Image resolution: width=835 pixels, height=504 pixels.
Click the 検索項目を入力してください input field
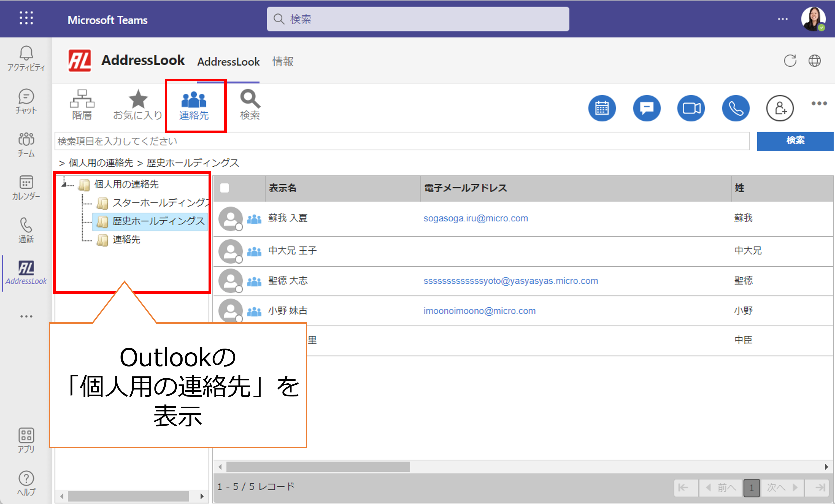coord(402,141)
